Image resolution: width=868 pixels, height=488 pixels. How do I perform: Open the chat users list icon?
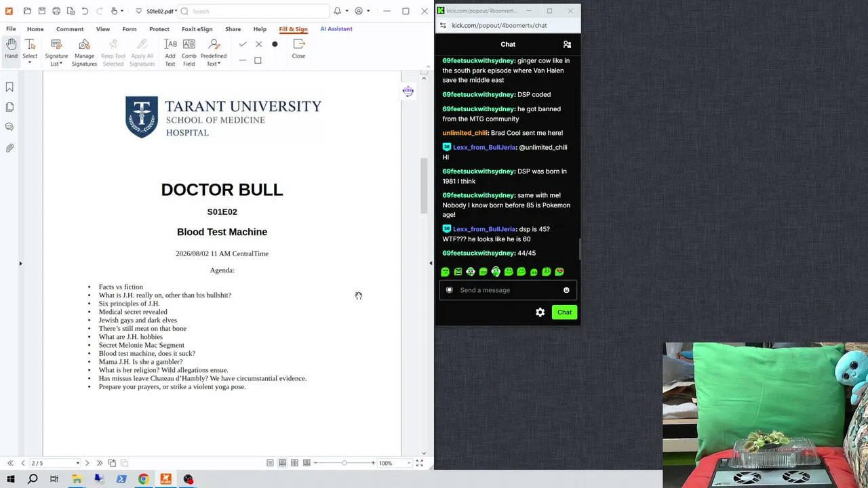click(567, 45)
